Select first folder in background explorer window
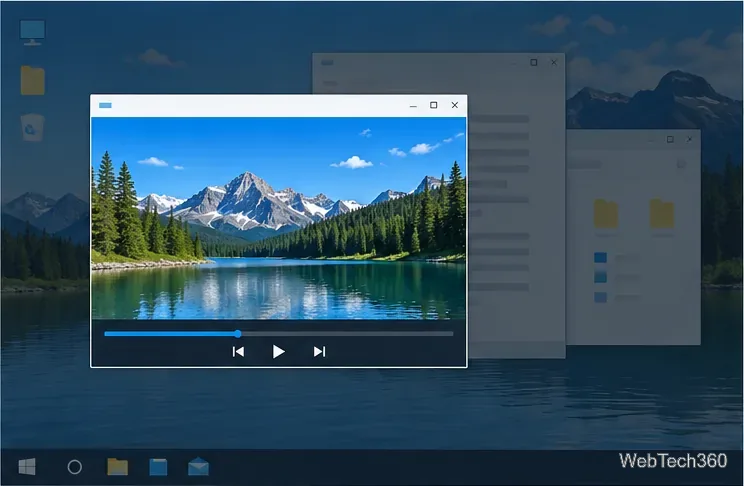Image resolution: width=744 pixels, height=486 pixels. pyautogui.click(x=606, y=215)
